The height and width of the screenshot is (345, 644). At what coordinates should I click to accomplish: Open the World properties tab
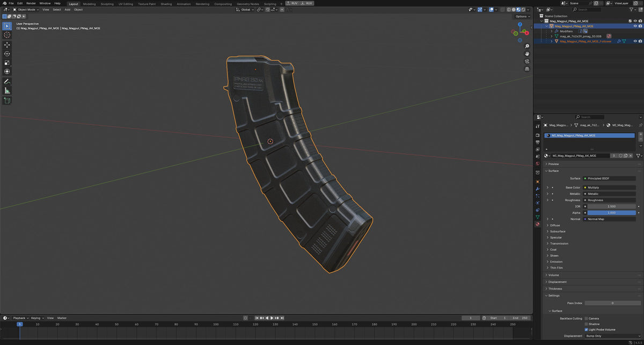pos(537,163)
